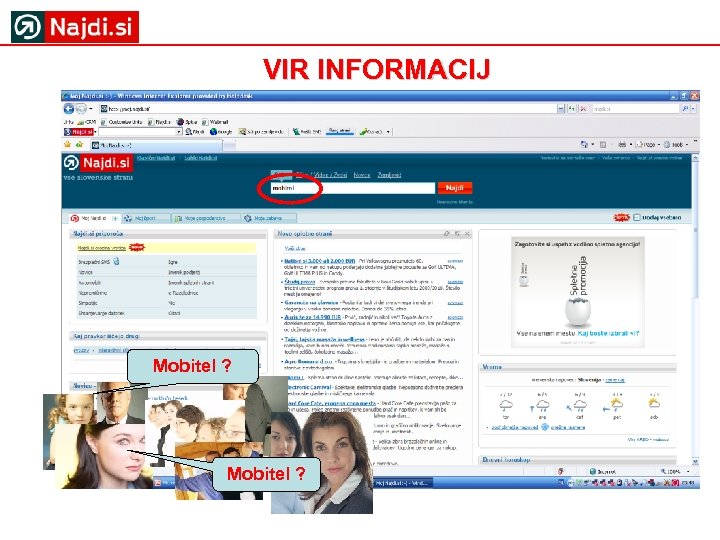Open the back/forward history dropdown arrow
The image size is (720, 540).
pos(90,109)
